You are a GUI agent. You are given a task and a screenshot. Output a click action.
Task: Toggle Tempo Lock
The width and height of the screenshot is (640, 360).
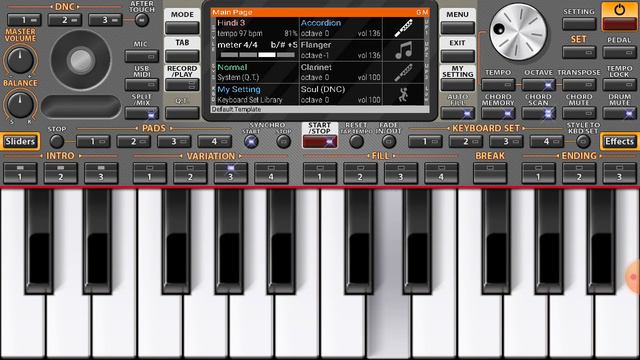click(619, 85)
